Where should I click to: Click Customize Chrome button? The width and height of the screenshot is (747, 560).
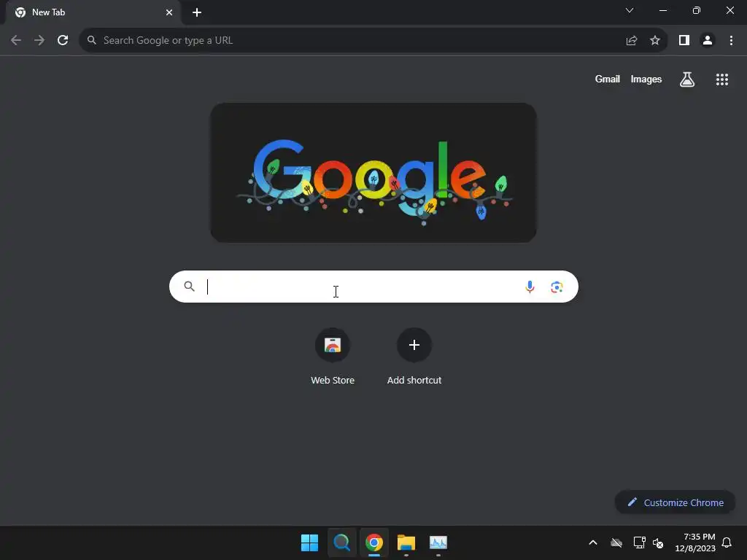coord(675,502)
